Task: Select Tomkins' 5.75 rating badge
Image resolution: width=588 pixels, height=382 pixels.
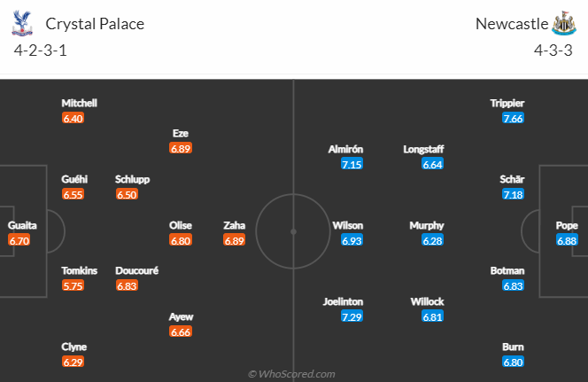Action: [73, 286]
